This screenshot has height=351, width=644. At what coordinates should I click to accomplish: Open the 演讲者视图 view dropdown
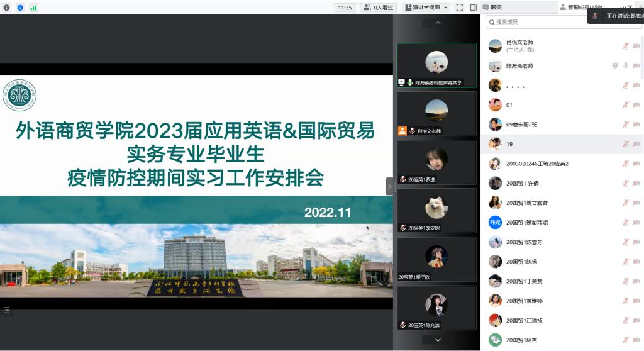tap(426, 8)
